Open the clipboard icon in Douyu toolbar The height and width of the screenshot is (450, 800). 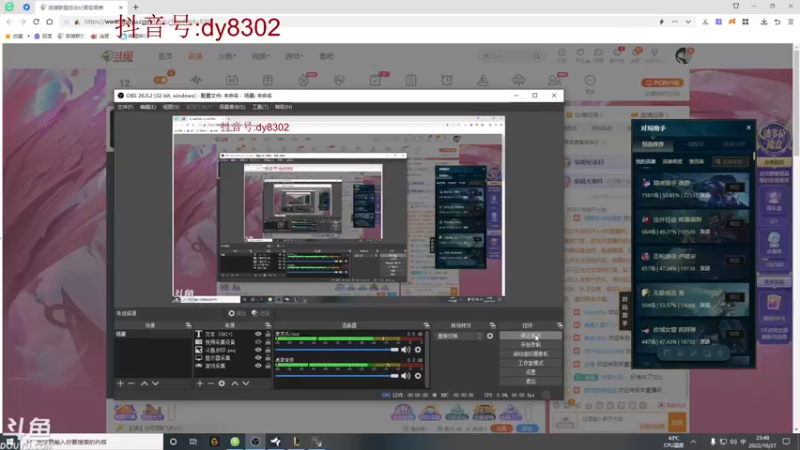[411, 80]
